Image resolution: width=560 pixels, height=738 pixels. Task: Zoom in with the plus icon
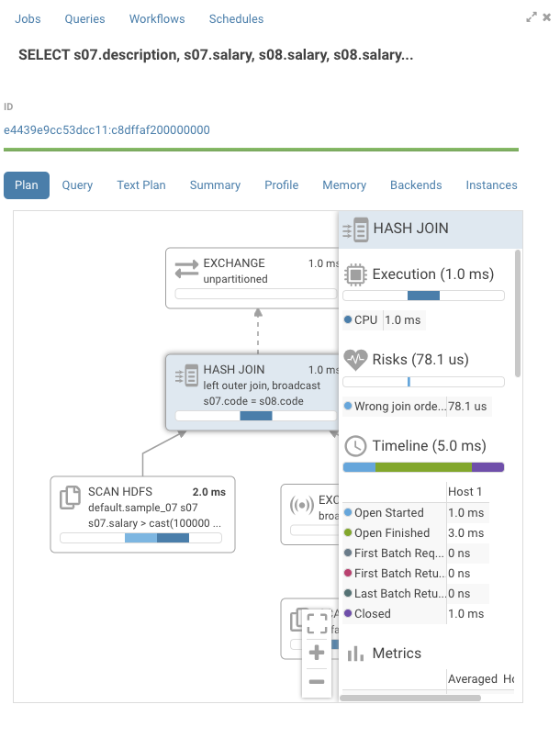tap(317, 653)
